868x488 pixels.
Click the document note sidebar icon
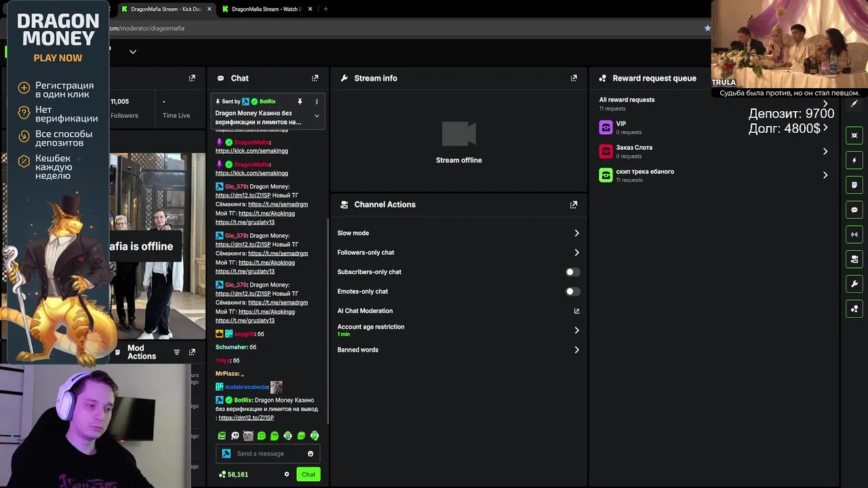point(854,185)
